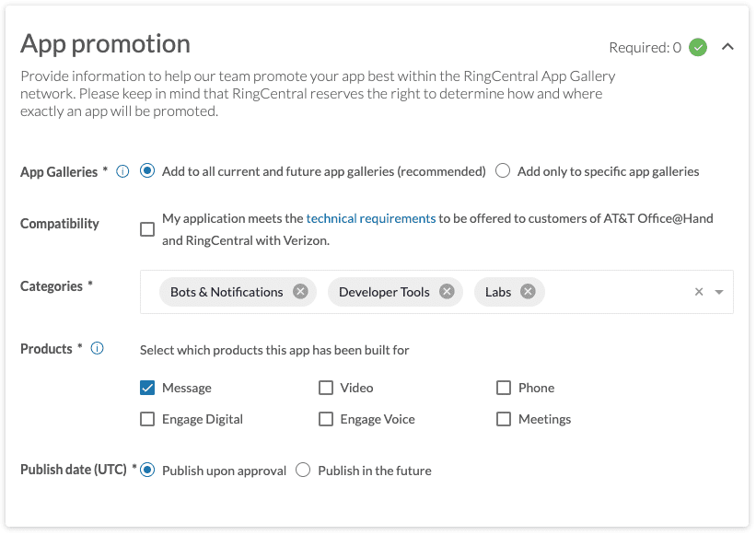Click the info icon next to App Galleries
The height and width of the screenshot is (535, 756).
tap(122, 171)
